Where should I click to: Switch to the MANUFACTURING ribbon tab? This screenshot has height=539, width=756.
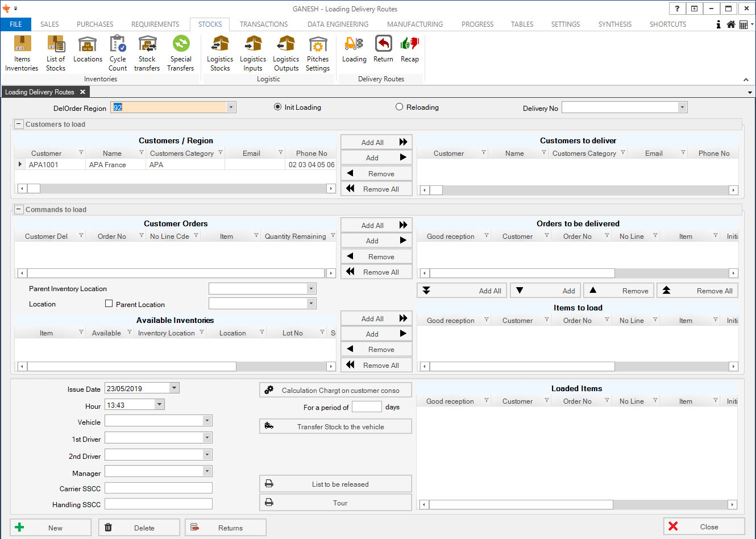415,24
